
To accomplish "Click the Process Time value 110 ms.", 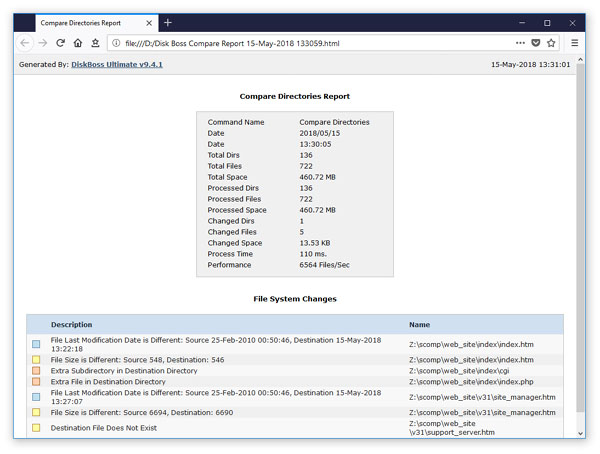I will pyautogui.click(x=313, y=254).
